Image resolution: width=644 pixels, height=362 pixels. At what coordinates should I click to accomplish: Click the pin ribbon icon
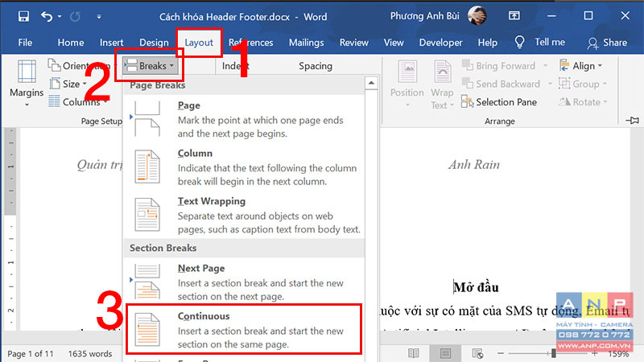coord(633,121)
